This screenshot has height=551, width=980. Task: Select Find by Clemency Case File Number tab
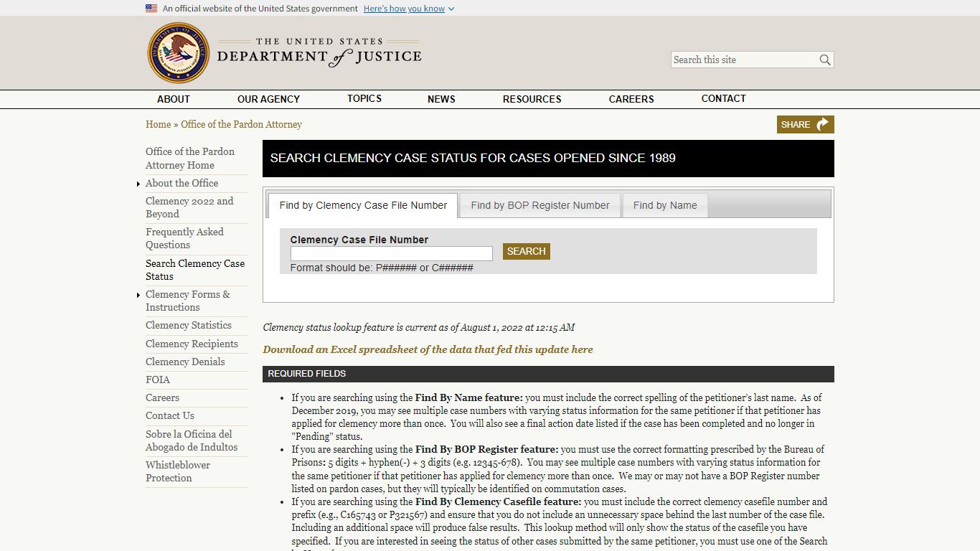pos(363,205)
